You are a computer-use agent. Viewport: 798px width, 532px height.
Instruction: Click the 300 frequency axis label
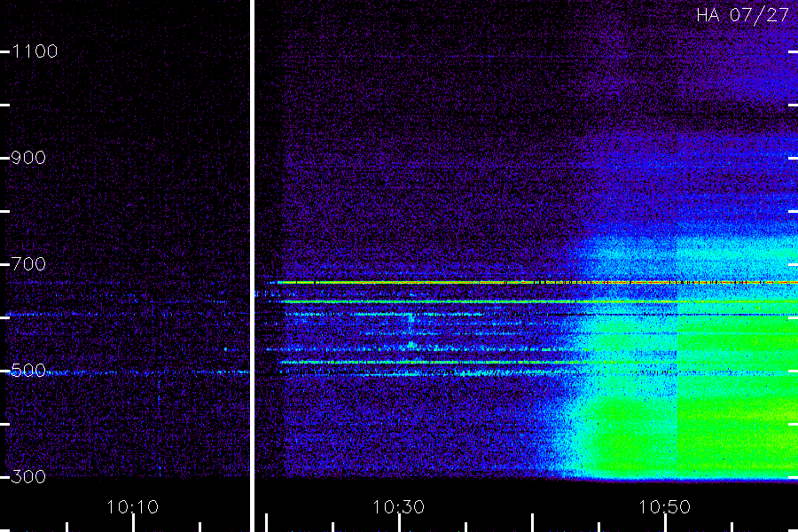(28, 477)
